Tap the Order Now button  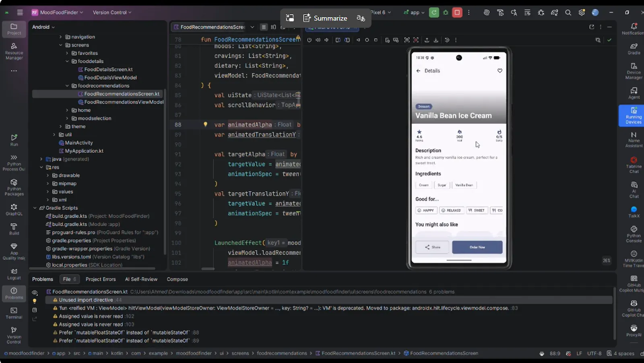[x=477, y=247]
